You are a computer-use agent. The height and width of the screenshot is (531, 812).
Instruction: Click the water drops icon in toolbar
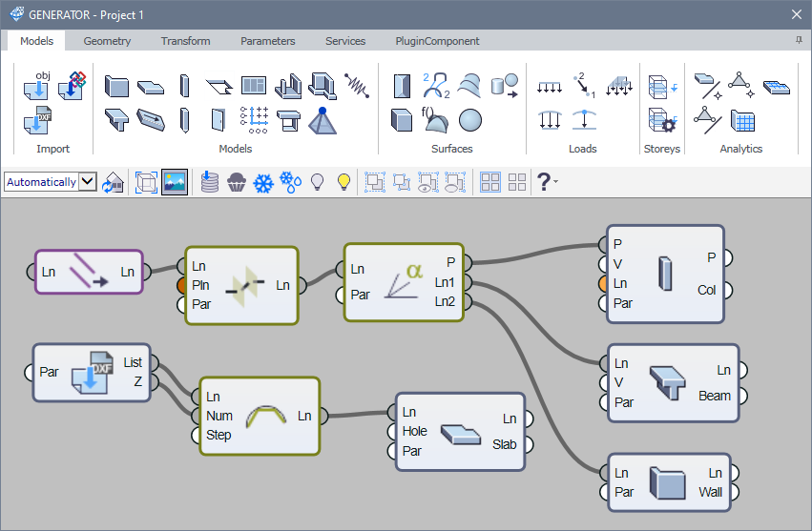pyautogui.click(x=290, y=182)
